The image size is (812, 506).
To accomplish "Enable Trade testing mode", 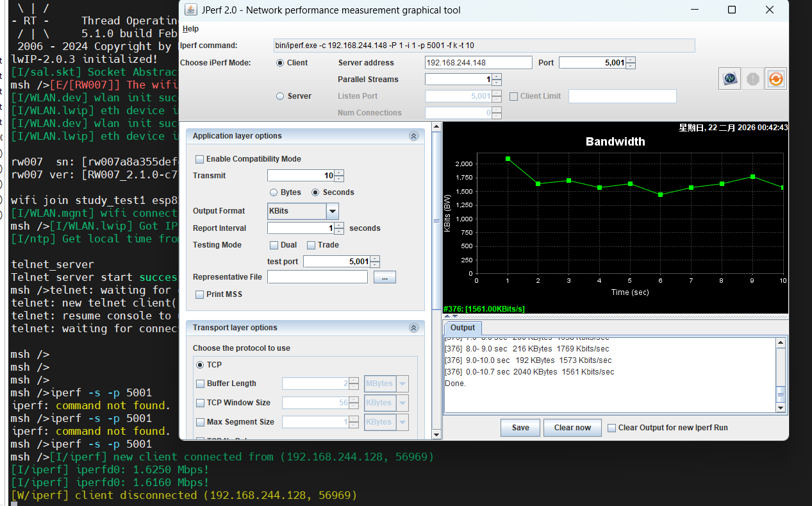I will [311, 245].
